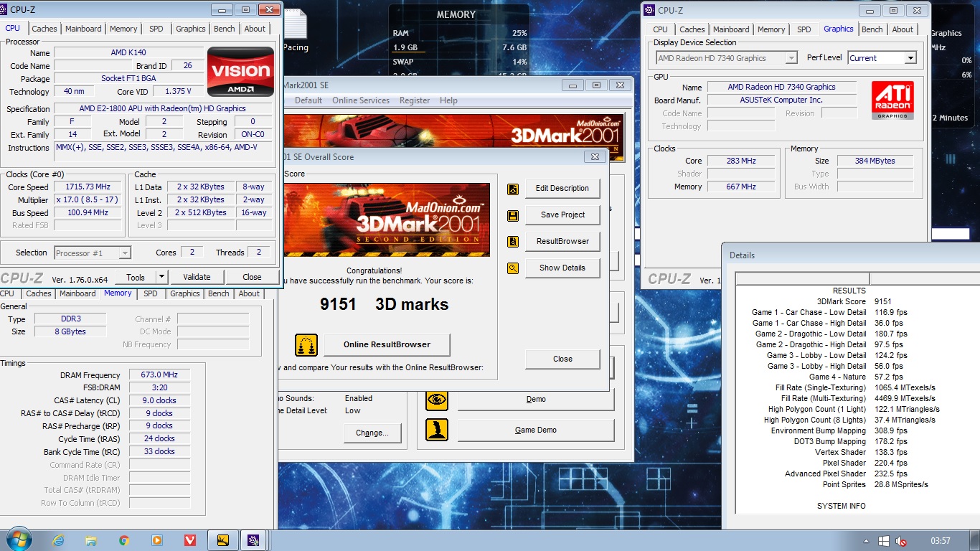
Task: Open the Windows Start menu orb
Action: coord(18,540)
